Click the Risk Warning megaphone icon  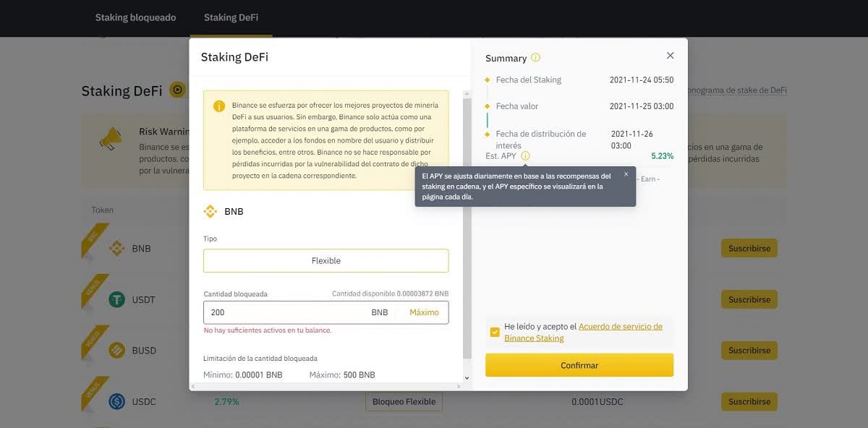(110, 138)
